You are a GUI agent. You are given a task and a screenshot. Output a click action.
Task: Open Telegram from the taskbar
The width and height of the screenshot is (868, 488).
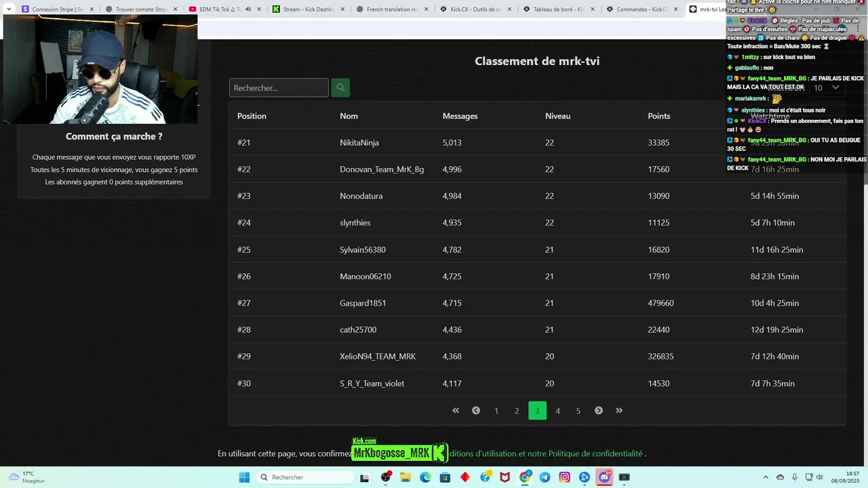coord(545,477)
